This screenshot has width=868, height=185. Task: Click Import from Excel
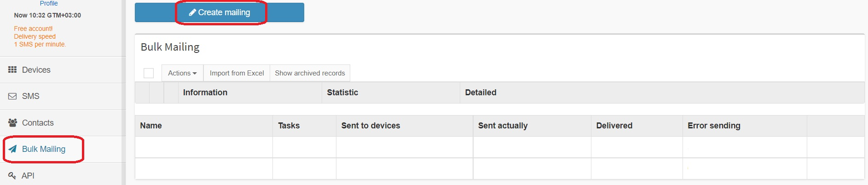237,73
